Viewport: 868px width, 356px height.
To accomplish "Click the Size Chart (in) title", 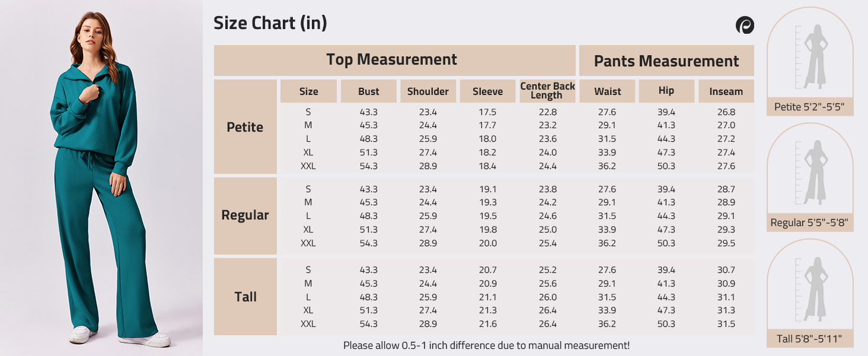I will coord(270,23).
